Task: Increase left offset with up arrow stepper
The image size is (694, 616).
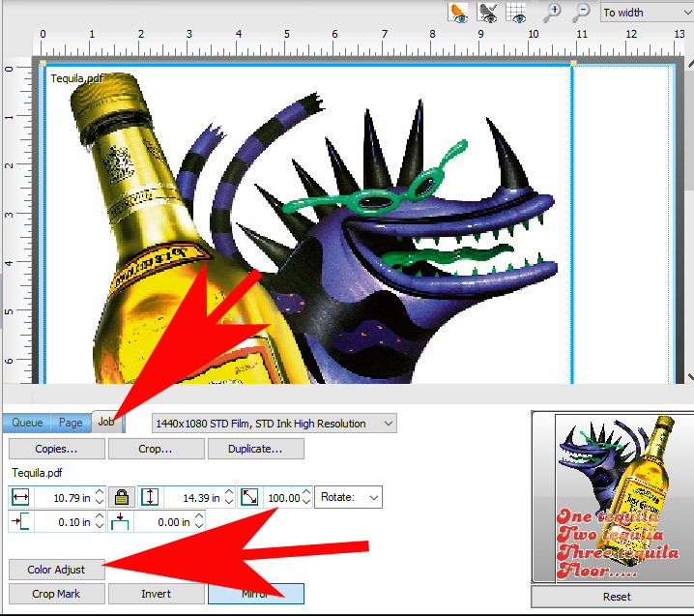Action: [100, 516]
